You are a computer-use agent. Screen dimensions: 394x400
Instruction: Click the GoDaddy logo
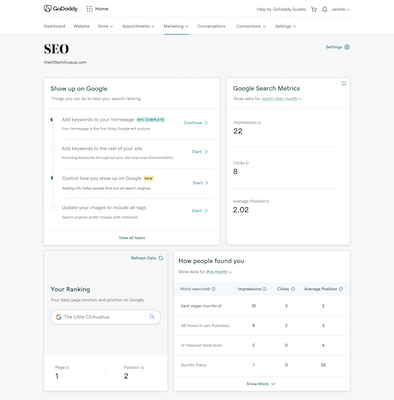pyautogui.click(x=61, y=9)
